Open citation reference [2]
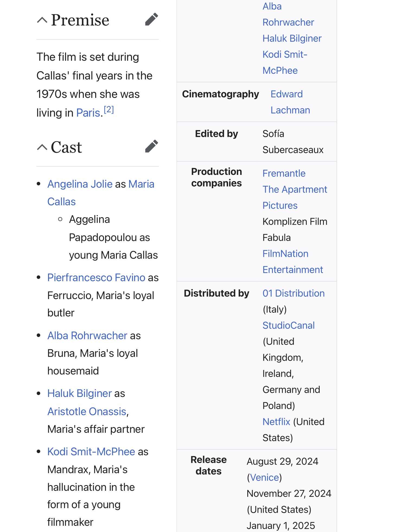 tap(109, 110)
